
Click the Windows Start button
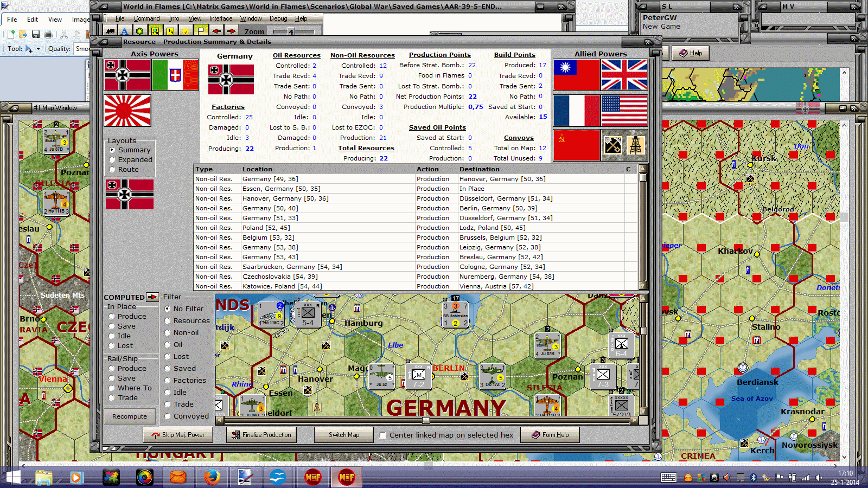click(x=12, y=477)
